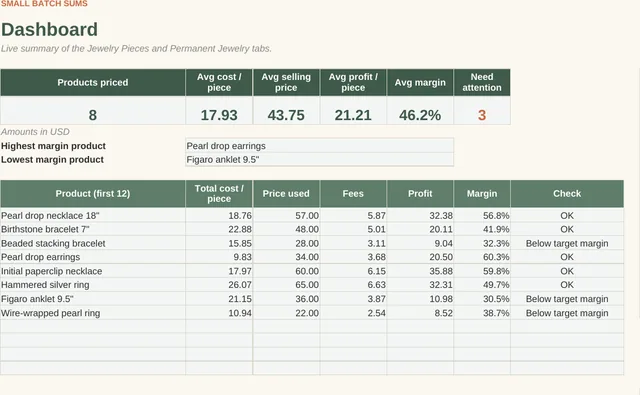
Task: Click the Fees column header
Action: (x=353, y=193)
